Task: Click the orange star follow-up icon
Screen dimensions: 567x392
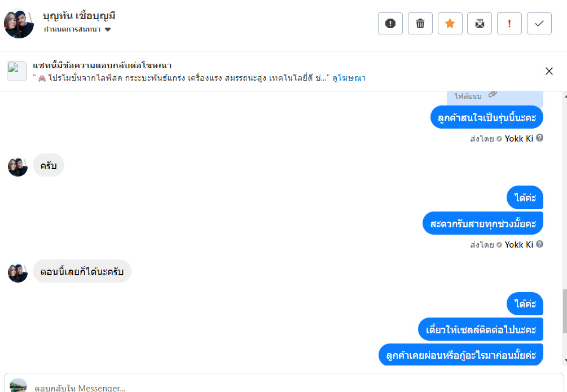Action: click(x=450, y=23)
